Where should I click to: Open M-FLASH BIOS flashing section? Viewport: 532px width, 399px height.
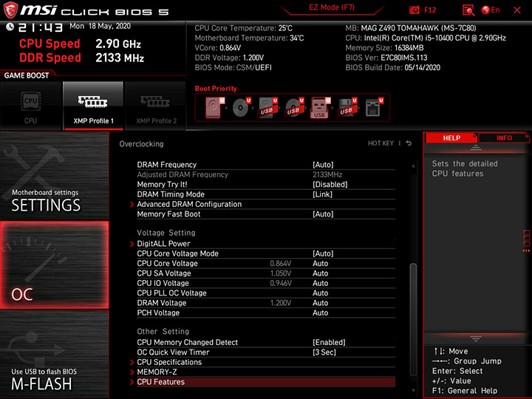click(54, 354)
